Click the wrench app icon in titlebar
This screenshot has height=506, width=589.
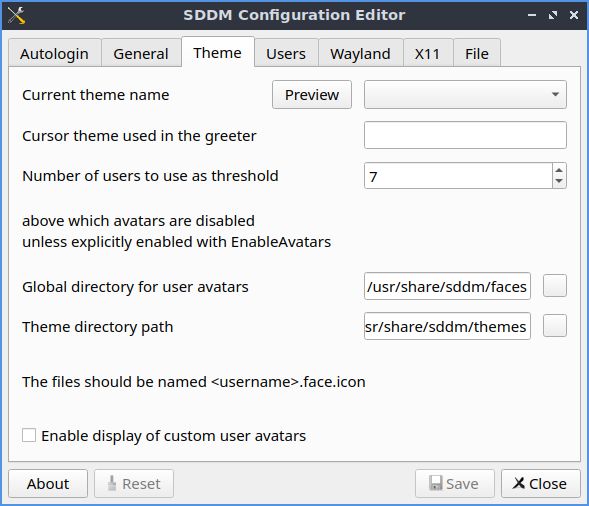(16, 15)
